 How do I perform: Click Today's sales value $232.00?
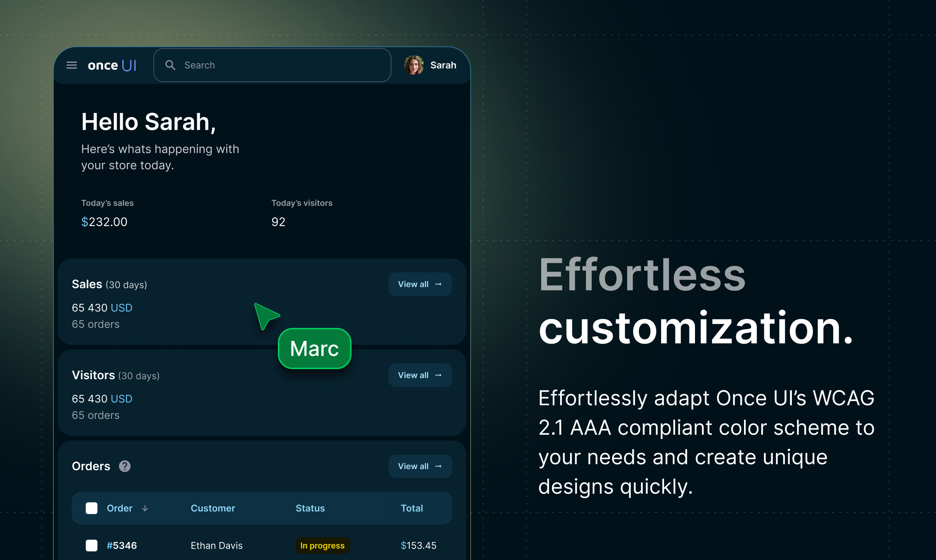(104, 221)
